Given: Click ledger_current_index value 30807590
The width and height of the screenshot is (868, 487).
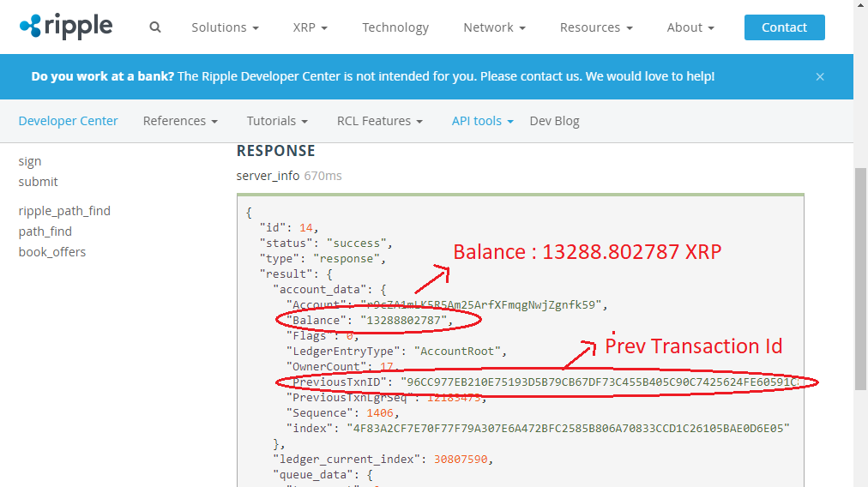Looking at the screenshot, I should (461, 460).
